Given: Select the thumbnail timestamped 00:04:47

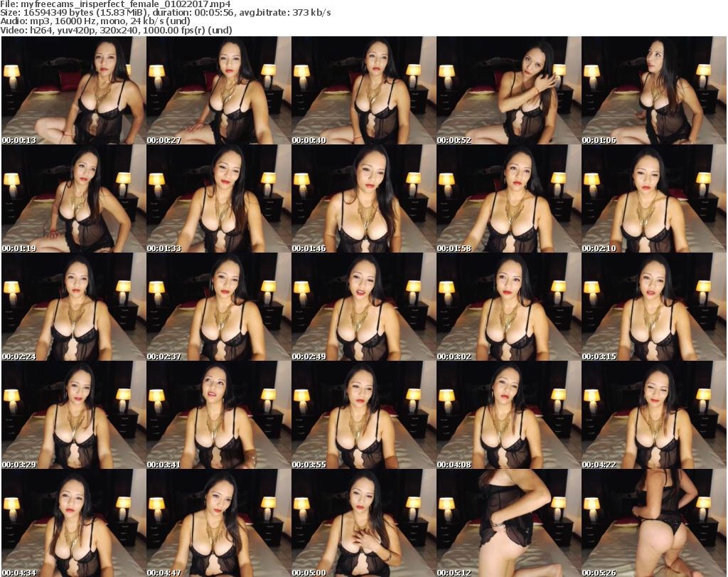Looking at the screenshot, I should pyautogui.click(x=219, y=523).
